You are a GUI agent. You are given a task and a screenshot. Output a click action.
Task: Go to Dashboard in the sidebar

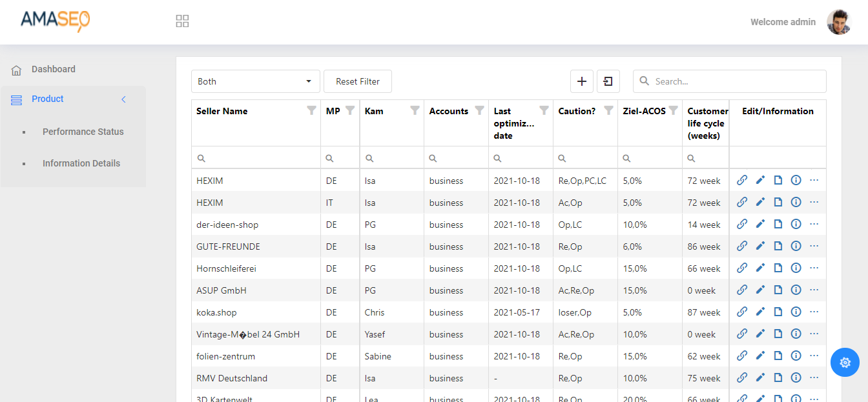point(54,69)
